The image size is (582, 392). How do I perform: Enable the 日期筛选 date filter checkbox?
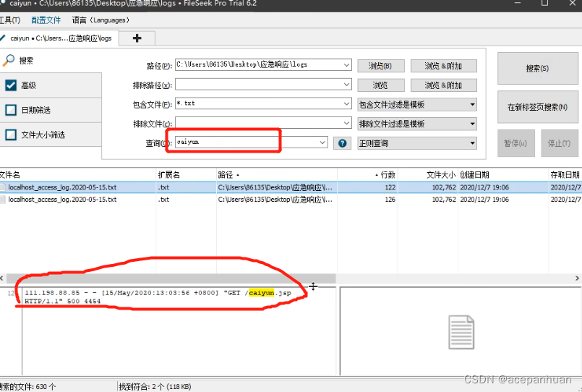coord(11,110)
